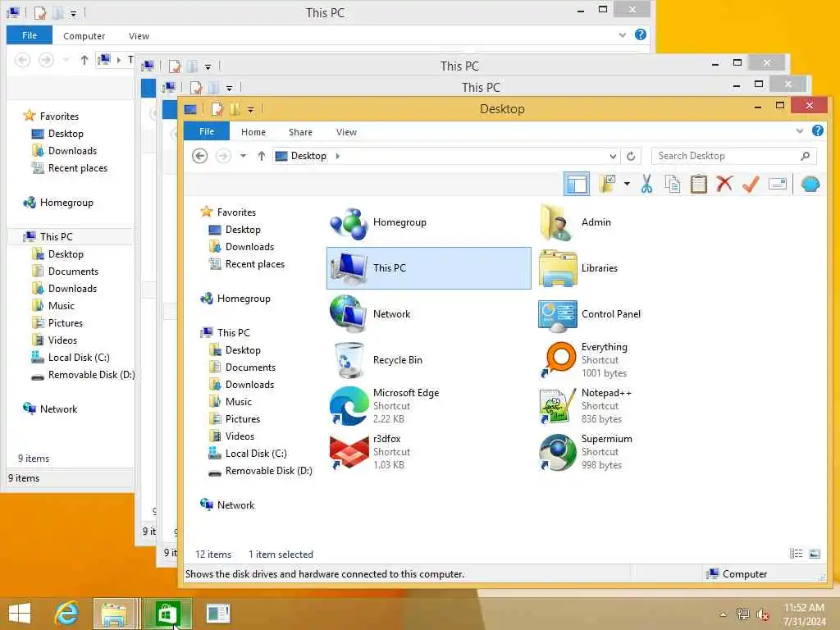Click the volume speaker tray icon

[x=762, y=614]
